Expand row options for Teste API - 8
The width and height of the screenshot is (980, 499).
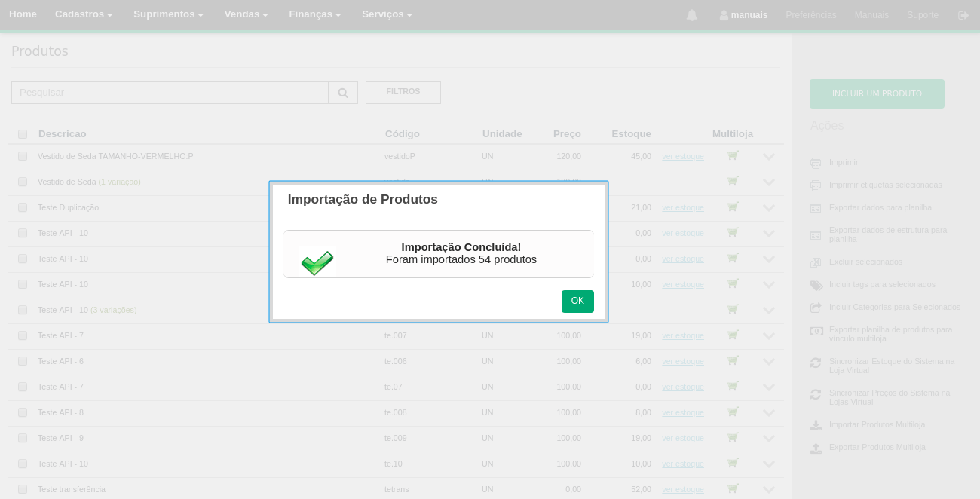click(768, 413)
